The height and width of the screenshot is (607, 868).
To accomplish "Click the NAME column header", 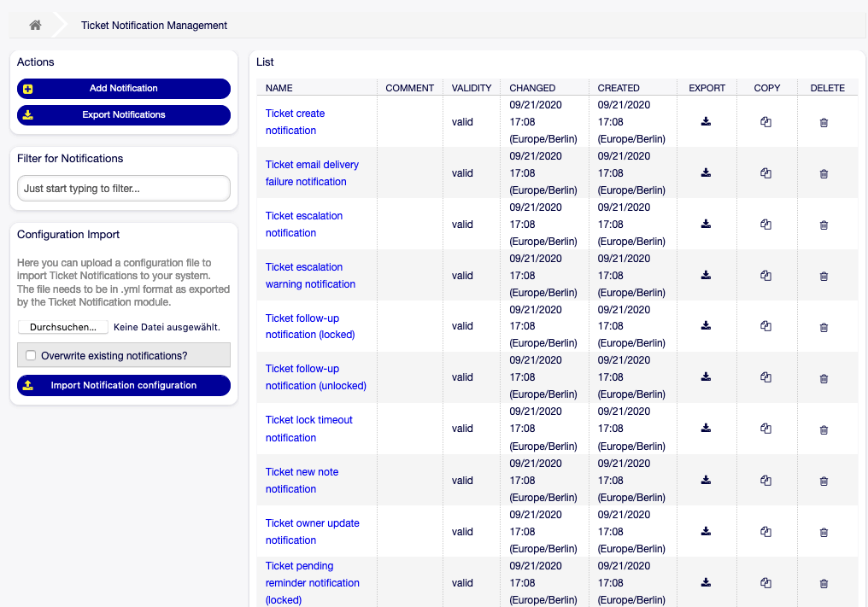I will (x=279, y=88).
